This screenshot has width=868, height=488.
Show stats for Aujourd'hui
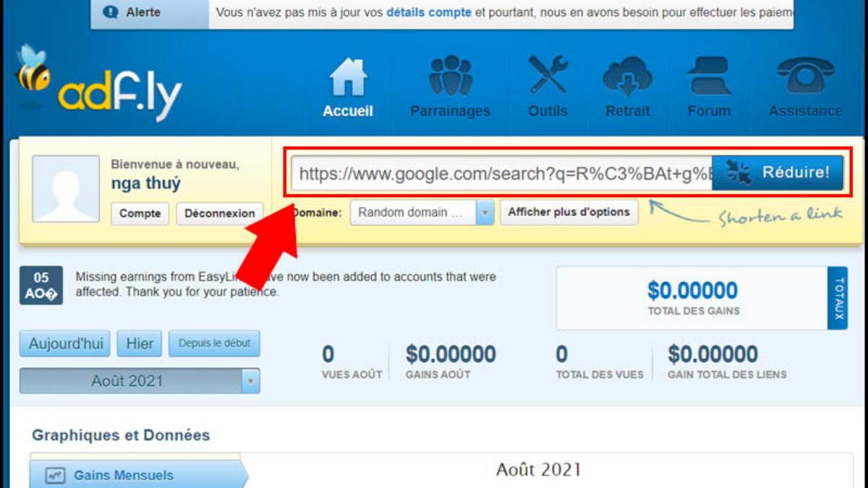point(65,344)
